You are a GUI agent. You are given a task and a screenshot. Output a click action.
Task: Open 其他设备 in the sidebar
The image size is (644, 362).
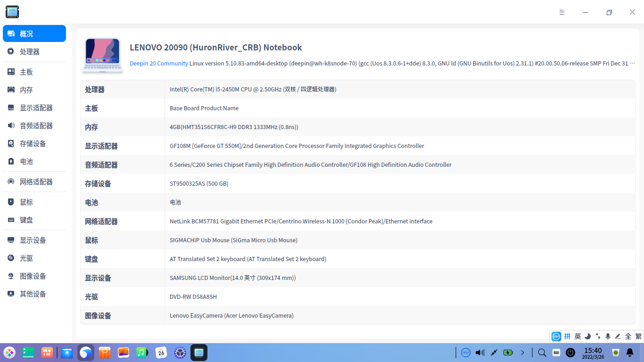click(x=34, y=294)
